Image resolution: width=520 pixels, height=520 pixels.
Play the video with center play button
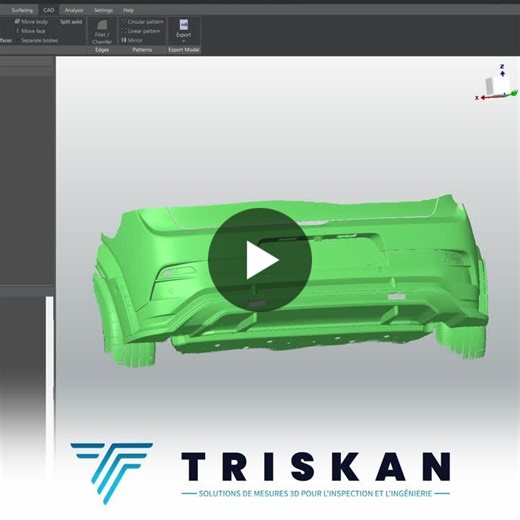(260, 260)
